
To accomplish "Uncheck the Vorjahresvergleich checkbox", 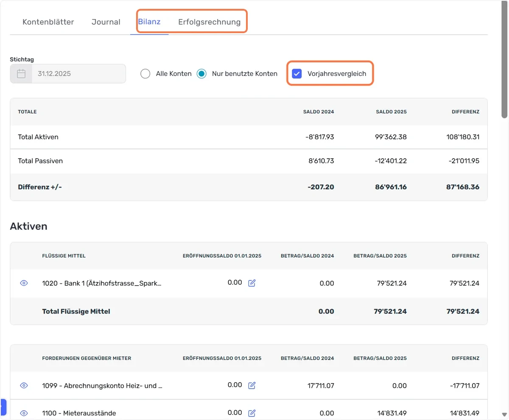I will click(x=297, y=74).
